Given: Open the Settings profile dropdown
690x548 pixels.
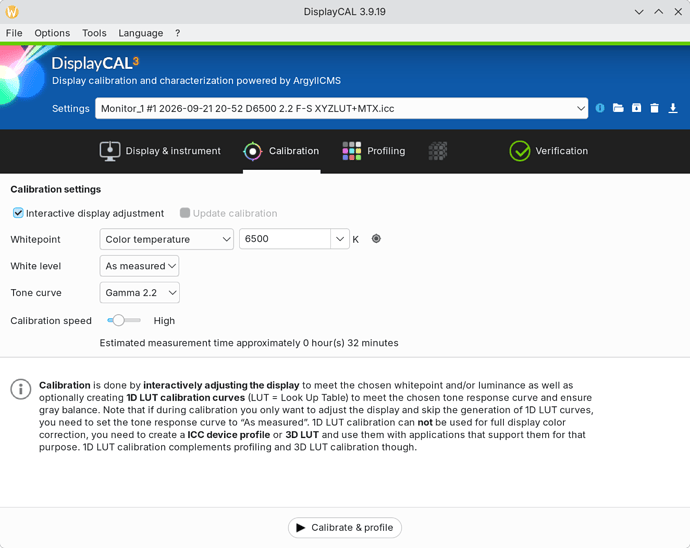Looking at the screenshot, I should coord(341,108).
